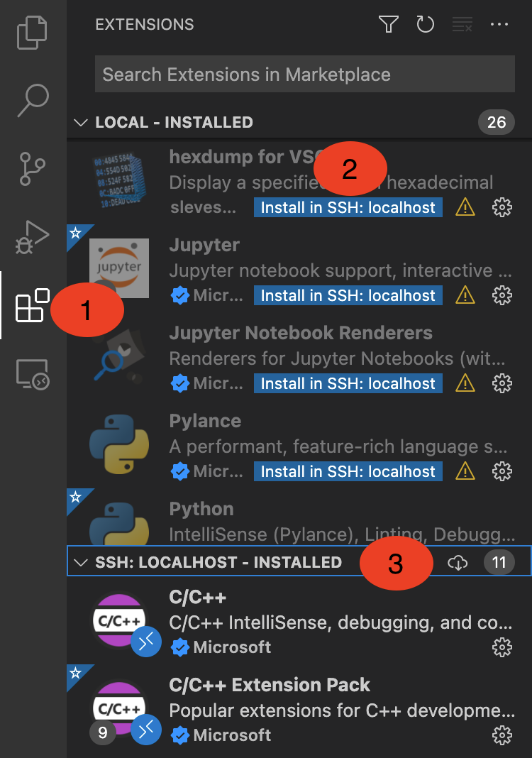
Task: Select the Pylance extension title
Action: coord(205,421)
